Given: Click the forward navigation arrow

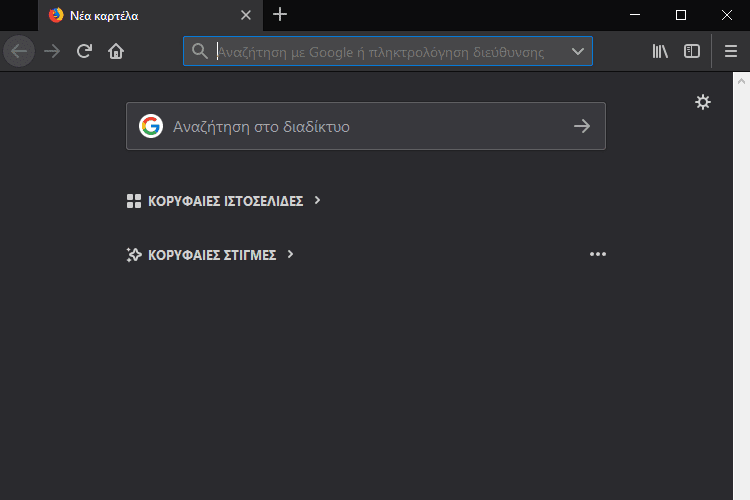Looking at the screenshot, I should [52, 51].
